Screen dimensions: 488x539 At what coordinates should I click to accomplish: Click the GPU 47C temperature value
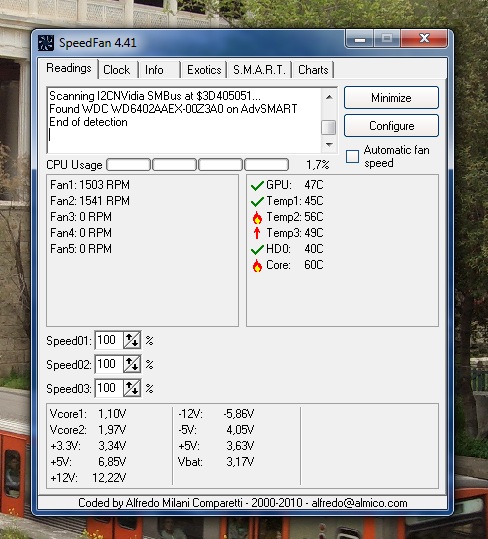pyautogui.click(x=314, y=185)
